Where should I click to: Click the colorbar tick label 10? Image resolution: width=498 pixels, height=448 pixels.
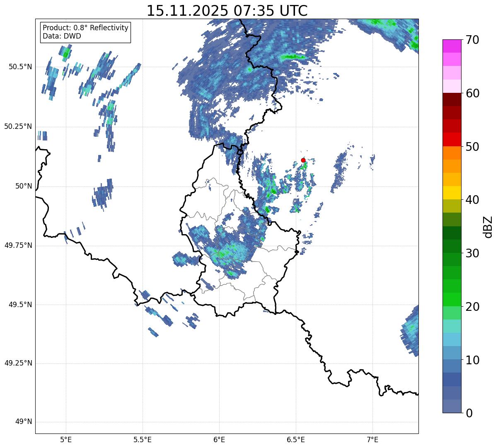click(x=472, y=360)
